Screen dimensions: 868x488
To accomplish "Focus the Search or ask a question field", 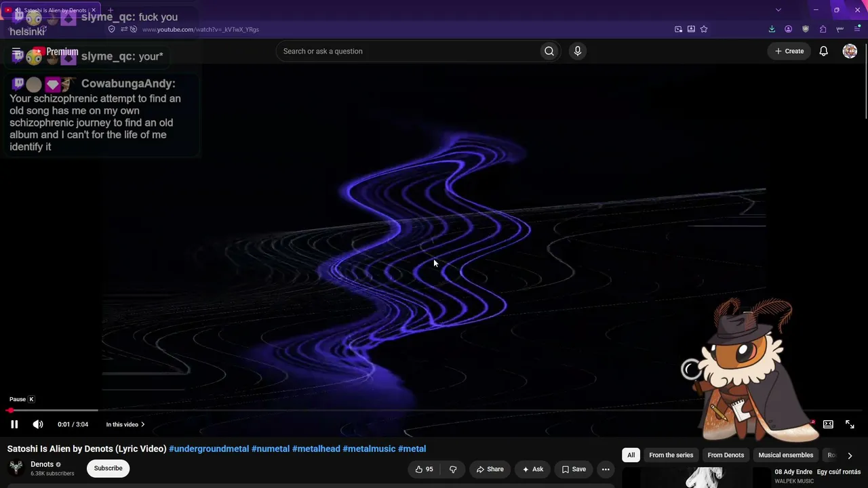I will [x=407, y=51].
